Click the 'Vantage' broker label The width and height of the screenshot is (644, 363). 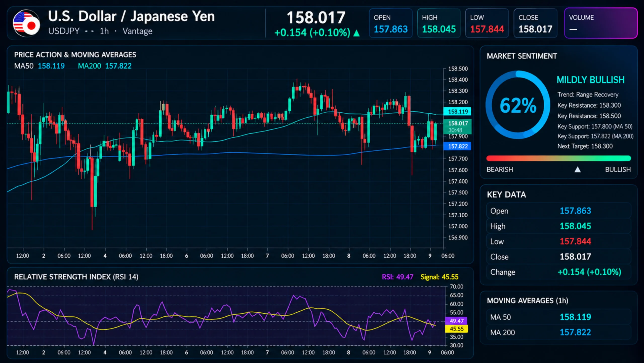pyautogui.click(x=137, y=31)
